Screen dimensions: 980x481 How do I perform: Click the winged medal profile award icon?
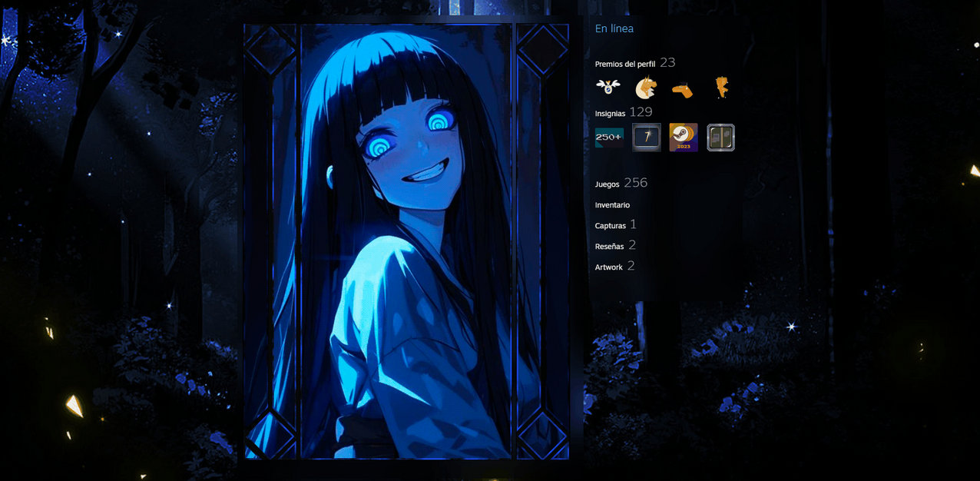(x=608, y=88)
